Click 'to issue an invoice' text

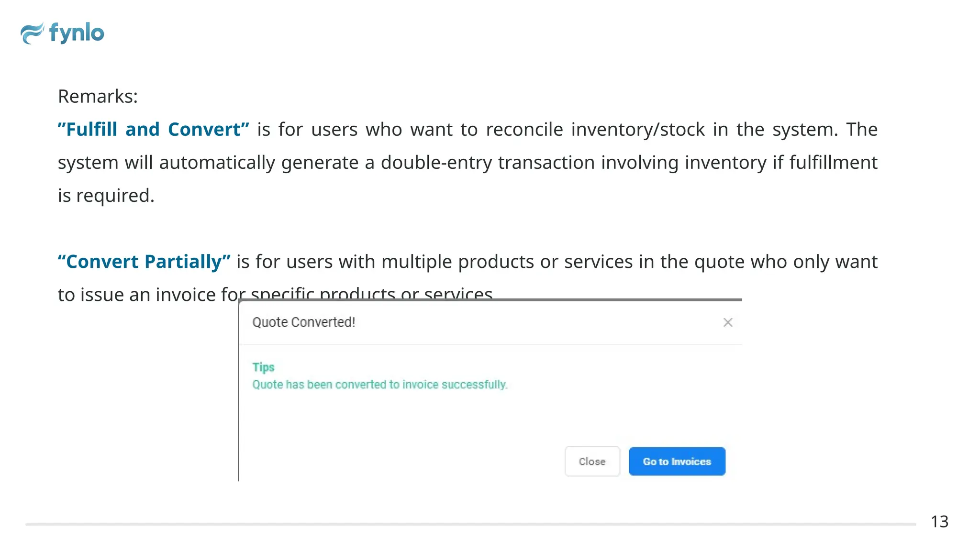[x=137, y=295]
